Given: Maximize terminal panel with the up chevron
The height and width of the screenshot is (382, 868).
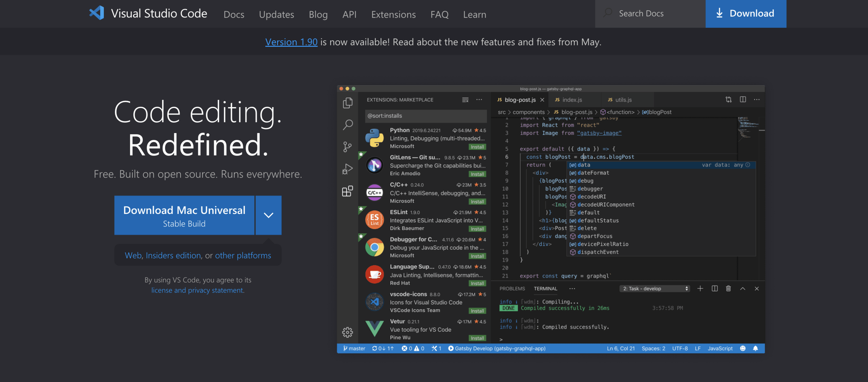Looking at the screenshot, I should (743, 289).
